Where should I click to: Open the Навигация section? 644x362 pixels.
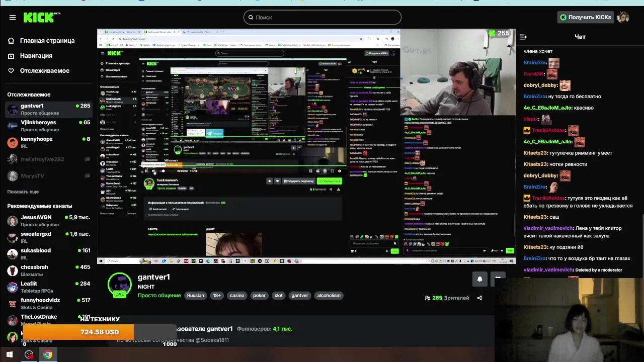click(36, 55)
